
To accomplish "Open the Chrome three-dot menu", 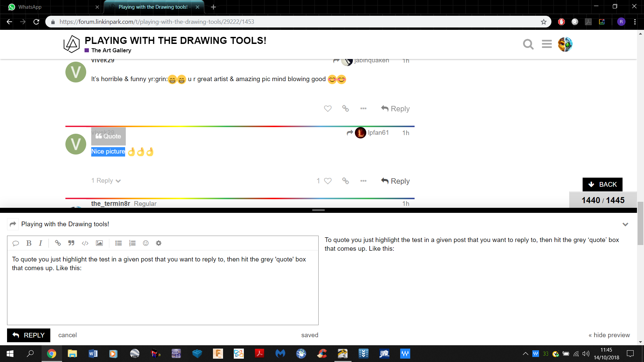I will pos(635,22).
